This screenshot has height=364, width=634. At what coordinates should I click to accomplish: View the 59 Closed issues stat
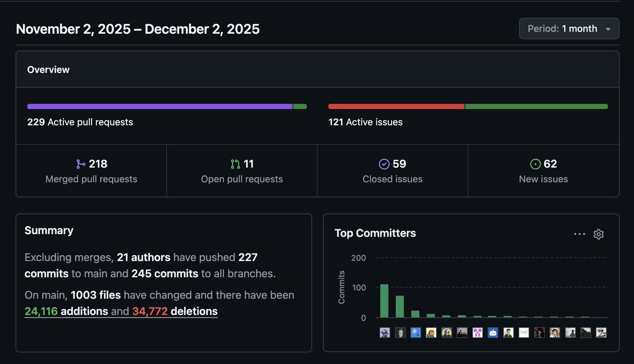pyautogui.click(x=393, y=171)
